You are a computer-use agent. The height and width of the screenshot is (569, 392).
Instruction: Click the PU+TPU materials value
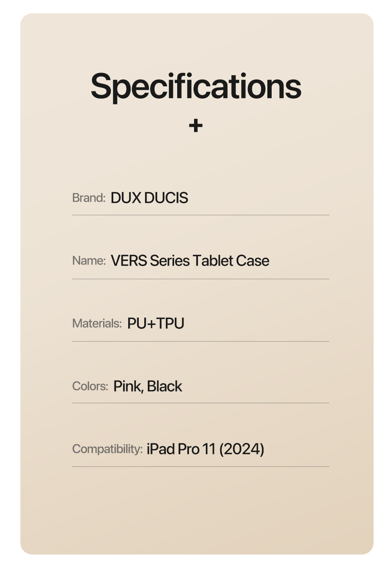pos(156,323)
